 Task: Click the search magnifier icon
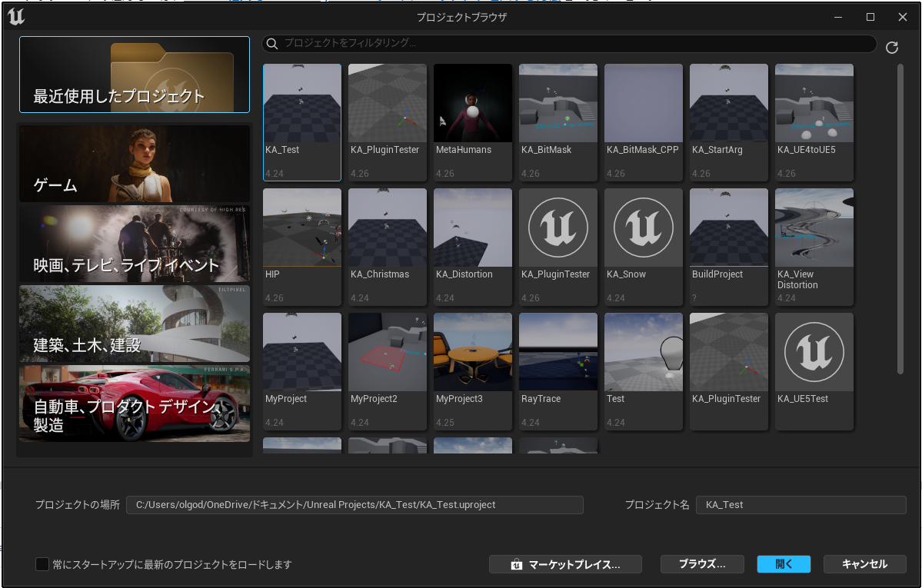coord(271,44)
